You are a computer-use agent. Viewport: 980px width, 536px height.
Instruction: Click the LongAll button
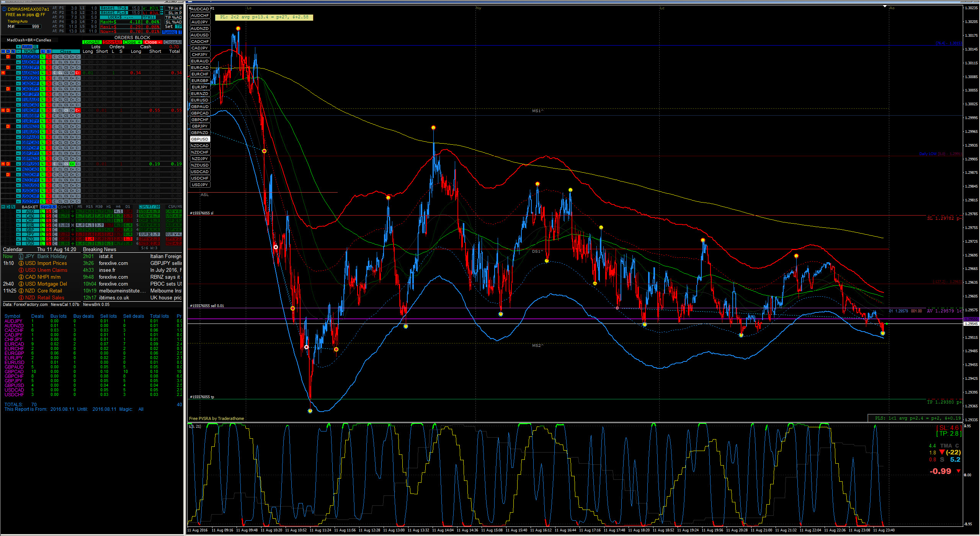[92, 42]
